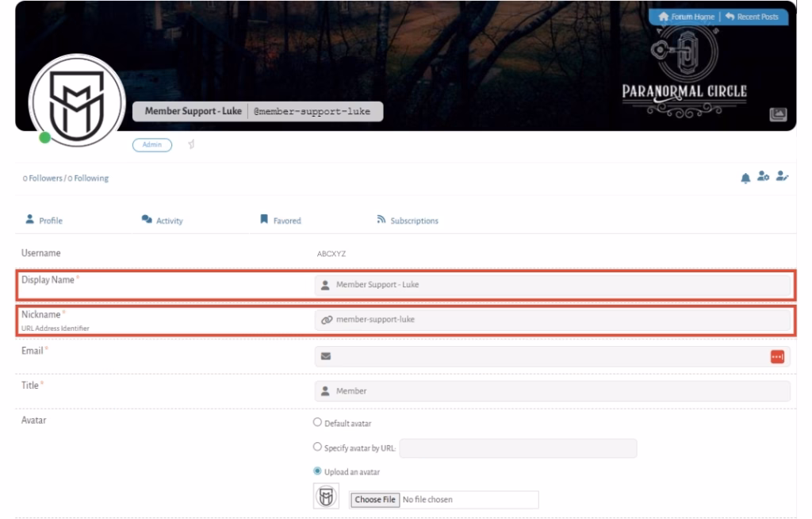Click the URL Address Identifier caption
The width and height of the screenshot is (812, 519).
click(x=56, y=329)
